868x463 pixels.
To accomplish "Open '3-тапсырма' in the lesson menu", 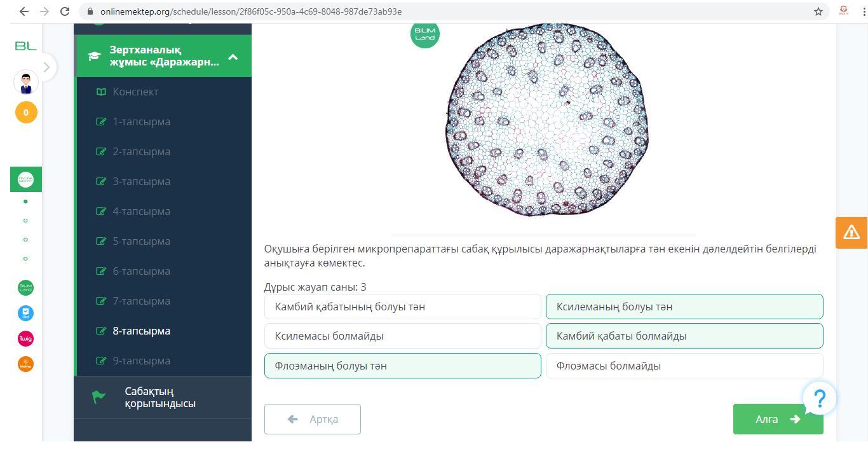I will pos(141,181).
